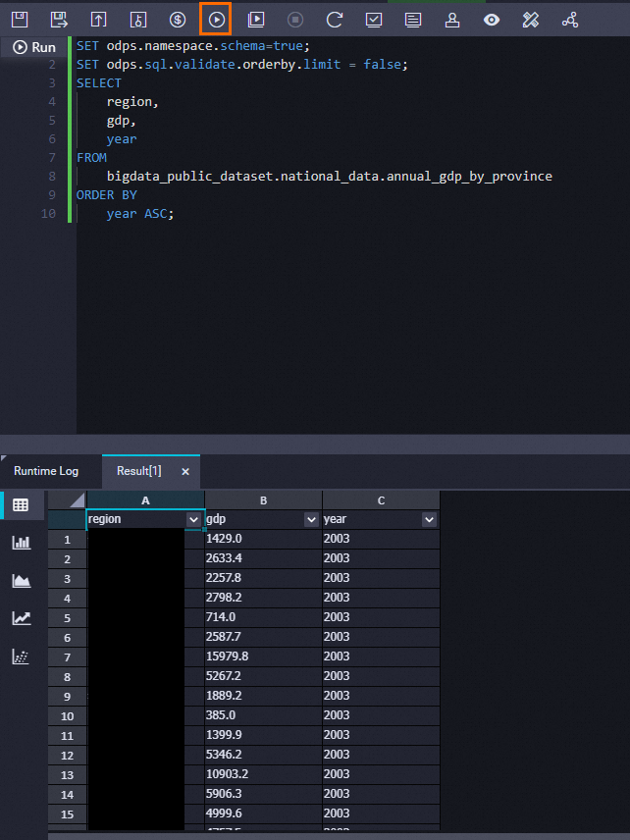Viewport: 630px width, 840px height.
Task: Click editor line number 5
Action: tap(52, 121)
